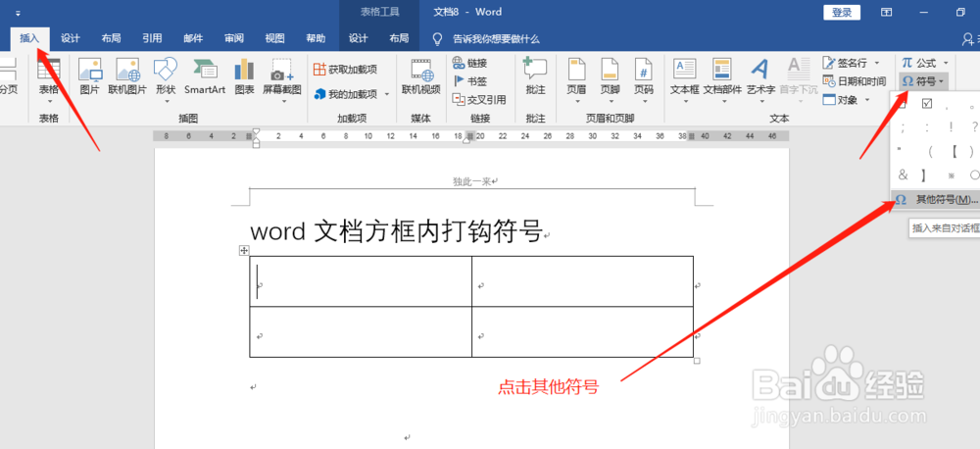This screenshot has width=980, height=449.
Task: Click the first-line indent marker on ruler
Action: pyautogui.click(x=255, y=132)
